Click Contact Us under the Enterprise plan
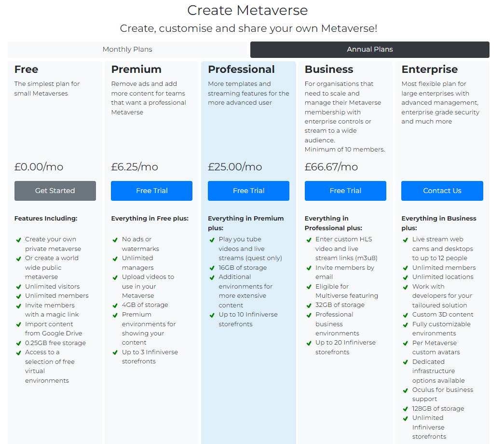The height and width of the screenshot is (444, 504). pos(442,191)
